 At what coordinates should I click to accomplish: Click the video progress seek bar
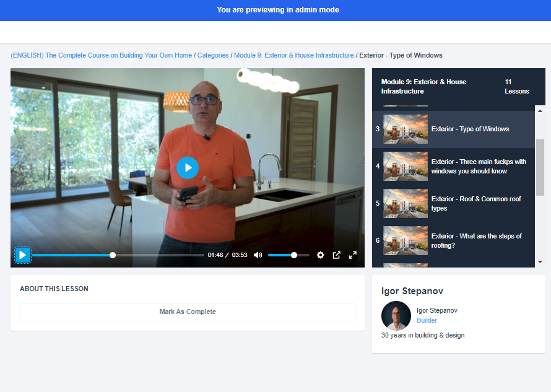click(118, 255)
